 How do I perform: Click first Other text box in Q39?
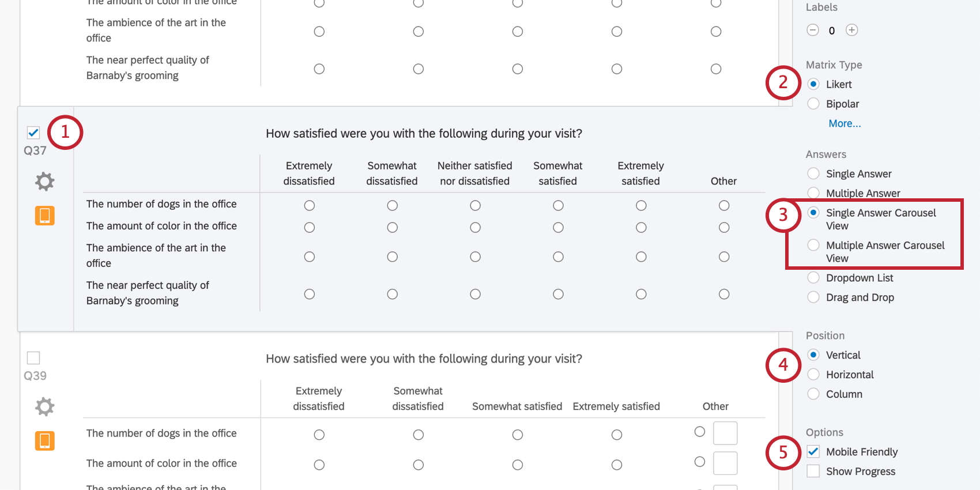coord(725,433)
